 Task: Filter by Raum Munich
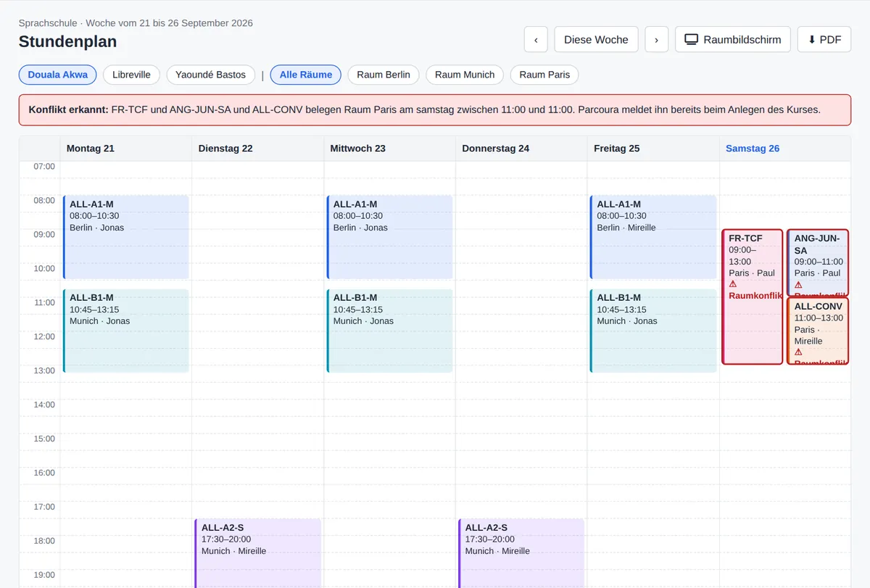click(465, 75)
